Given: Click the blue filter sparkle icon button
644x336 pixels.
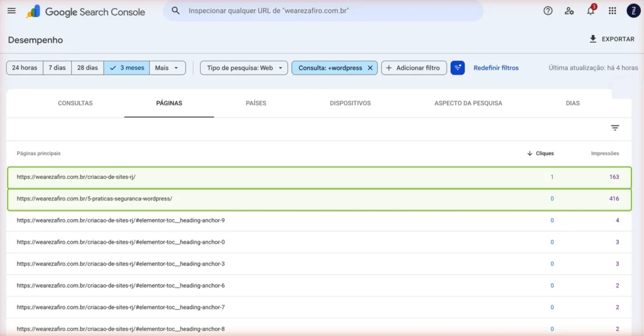Looking at the screenshot, I should click(x=458, y=68).
